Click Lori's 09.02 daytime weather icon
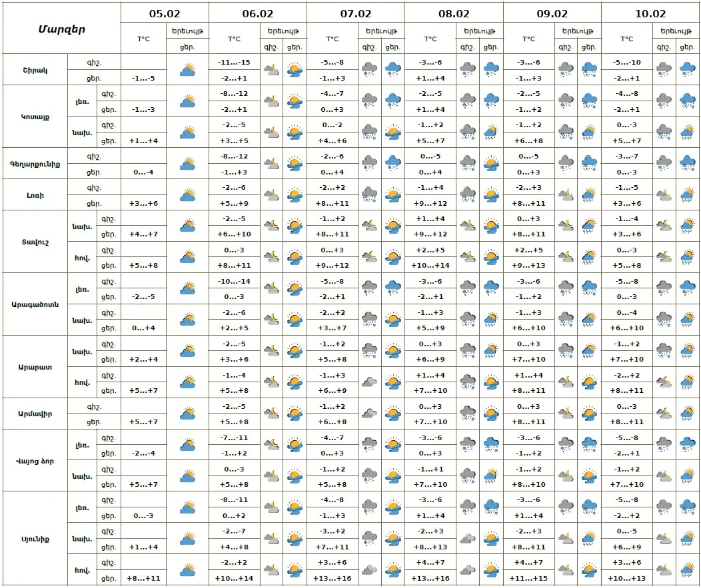Viewport: 701px width, 588px height. [589, 195]
